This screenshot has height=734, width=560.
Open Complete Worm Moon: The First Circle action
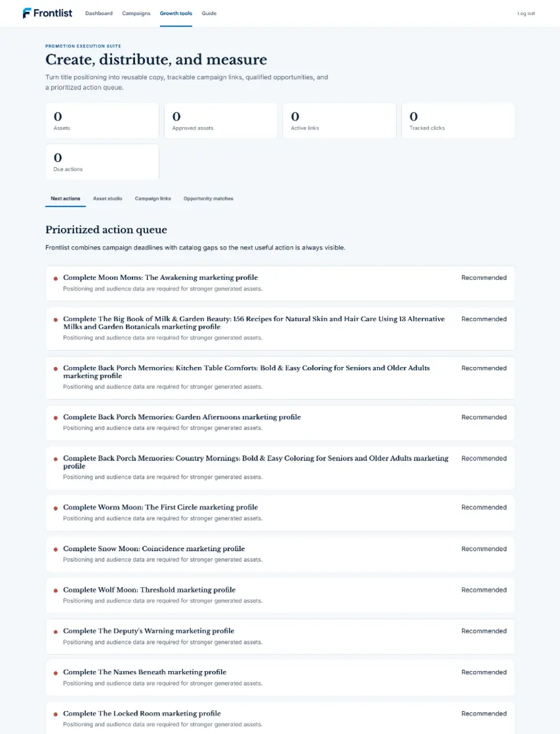[x=280, y=513]
